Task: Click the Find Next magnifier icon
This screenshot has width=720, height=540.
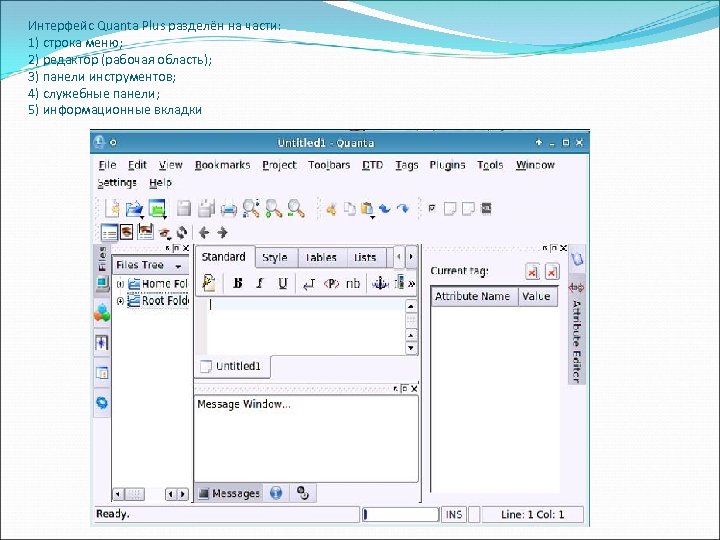Action: coord(273,208)
